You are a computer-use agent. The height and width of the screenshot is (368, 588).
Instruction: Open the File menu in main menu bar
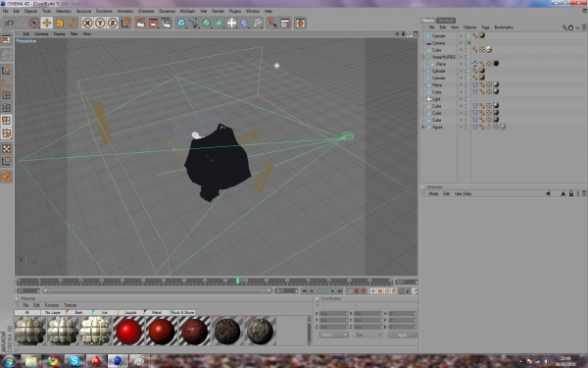(x=5, y=11)
